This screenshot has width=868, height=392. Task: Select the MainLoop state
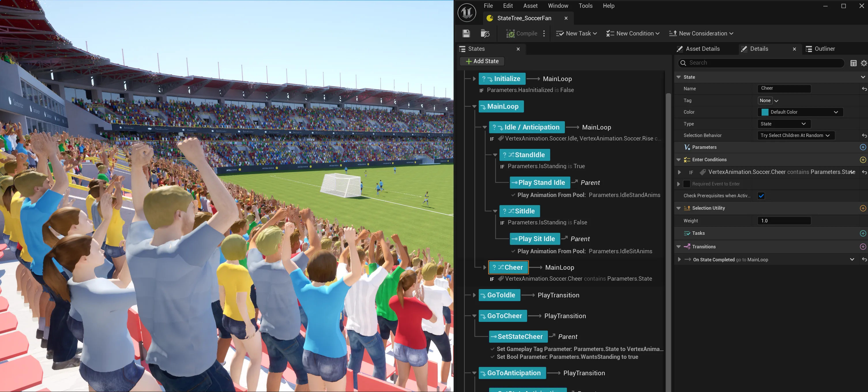[501, 106]
